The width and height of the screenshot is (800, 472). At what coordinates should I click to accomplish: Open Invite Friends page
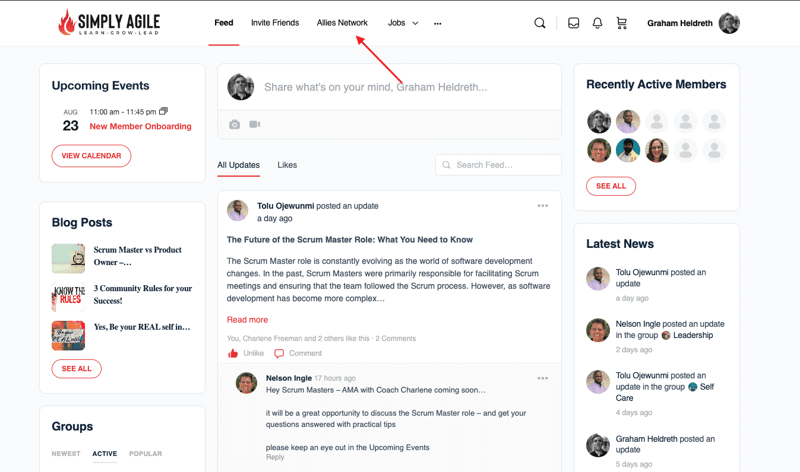coord(275,23)
